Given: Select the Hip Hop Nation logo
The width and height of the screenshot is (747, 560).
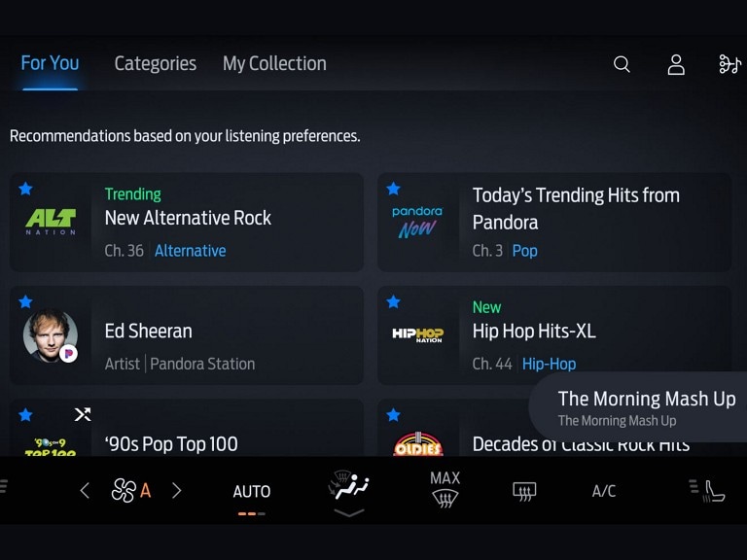Looking at the screenshot, I should click(x=417, y=334).
